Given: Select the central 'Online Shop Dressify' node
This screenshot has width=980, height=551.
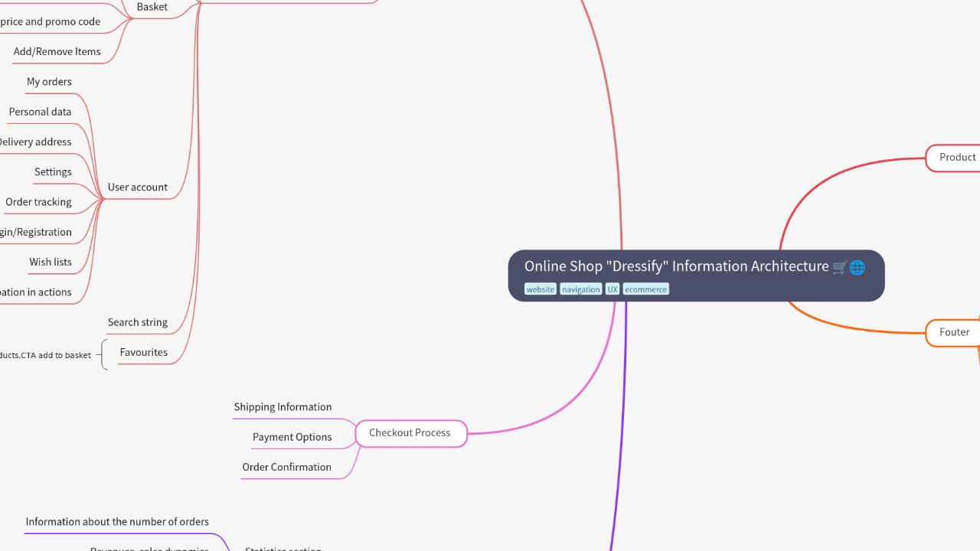Looking at the screenshot, I should pos(696,275).
